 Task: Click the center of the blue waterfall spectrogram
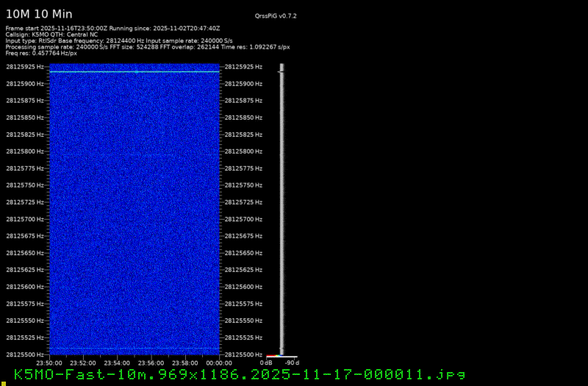135,210
